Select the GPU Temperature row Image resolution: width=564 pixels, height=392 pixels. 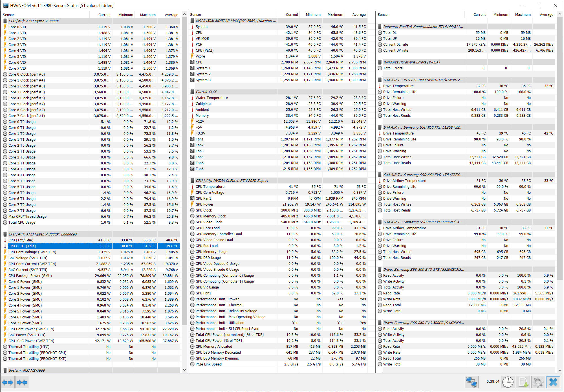pos(278,187)
